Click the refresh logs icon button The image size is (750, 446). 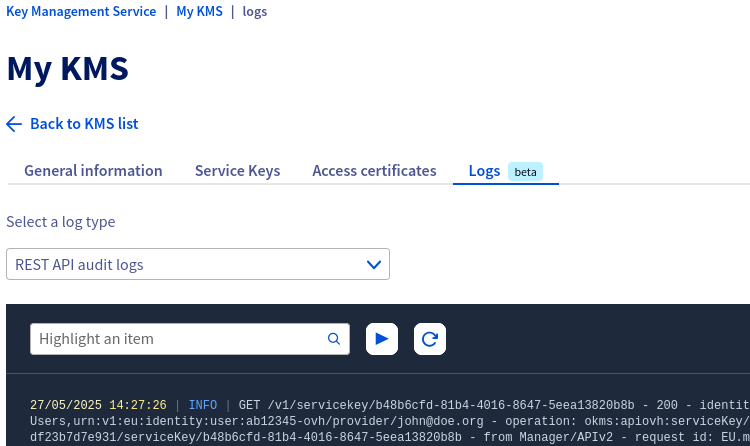[x=430, y=339]
